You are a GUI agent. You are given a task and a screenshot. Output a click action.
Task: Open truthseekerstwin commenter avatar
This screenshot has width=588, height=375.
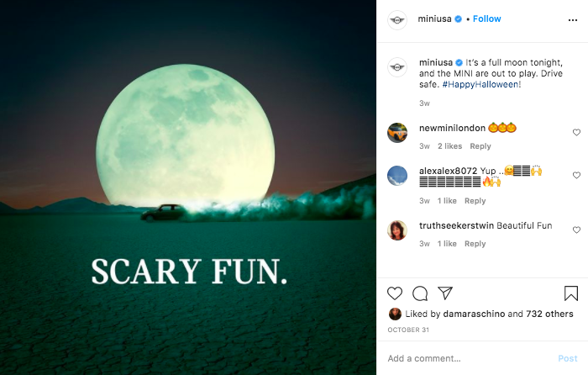pyautogui.click(x=397, y=230)
